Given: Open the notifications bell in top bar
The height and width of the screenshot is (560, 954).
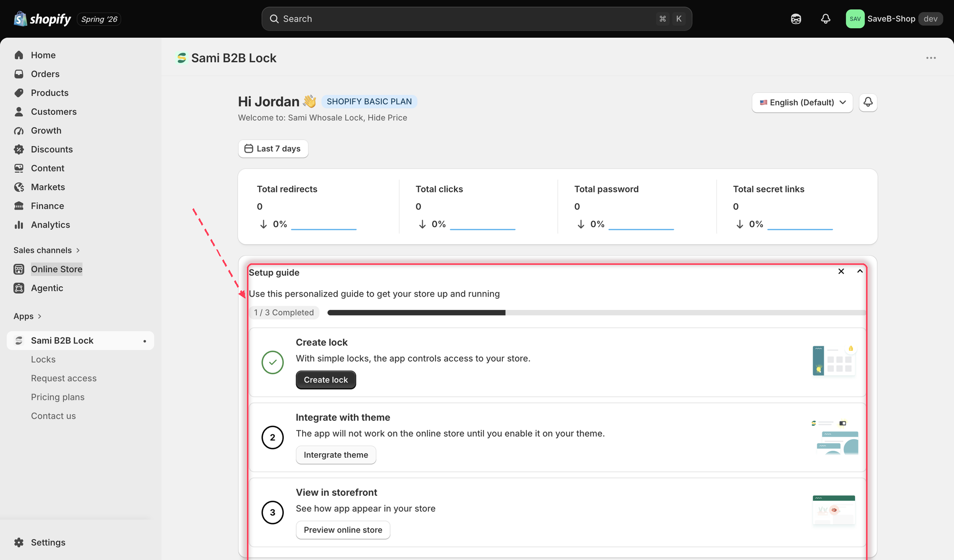Looking at the screenshot, I should pos(825,19).
